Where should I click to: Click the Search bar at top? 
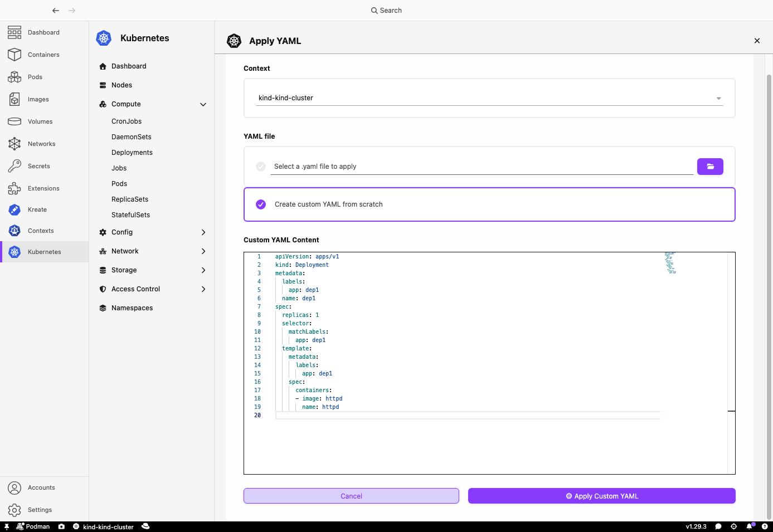pos(386,11)
